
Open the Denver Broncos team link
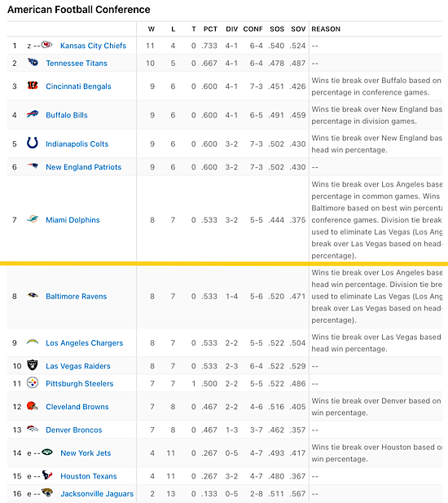[73, 430]
